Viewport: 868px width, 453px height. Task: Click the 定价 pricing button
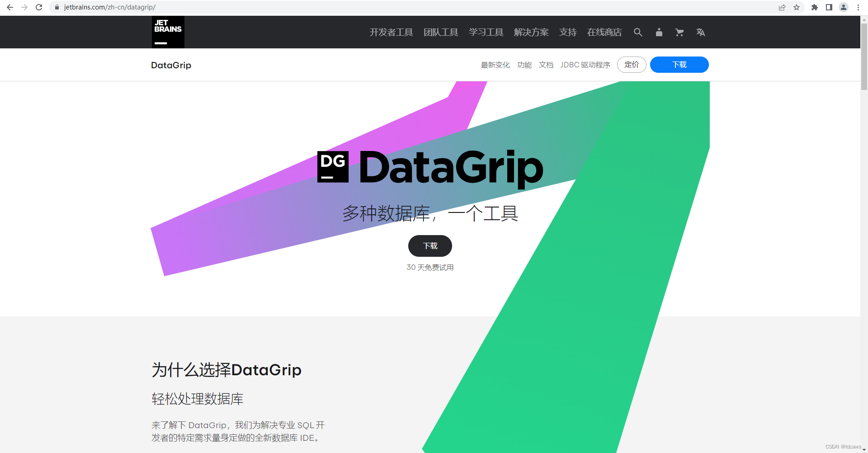click(632, 65)
